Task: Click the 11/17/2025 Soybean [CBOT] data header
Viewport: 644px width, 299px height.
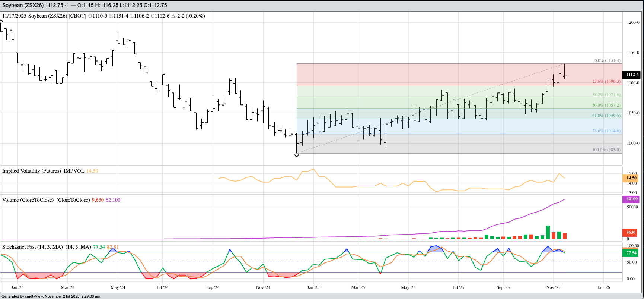Action: point(45,16)
